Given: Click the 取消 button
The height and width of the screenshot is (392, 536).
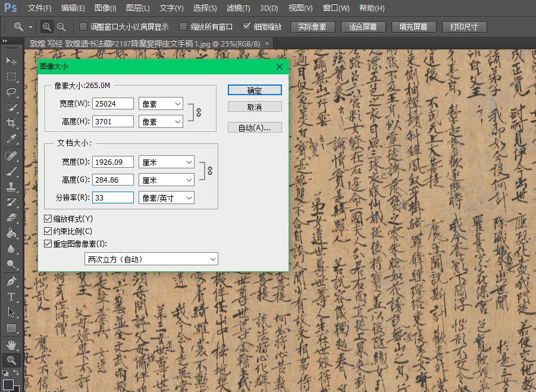Looking at the screenshot, I should tap(255, 107).
